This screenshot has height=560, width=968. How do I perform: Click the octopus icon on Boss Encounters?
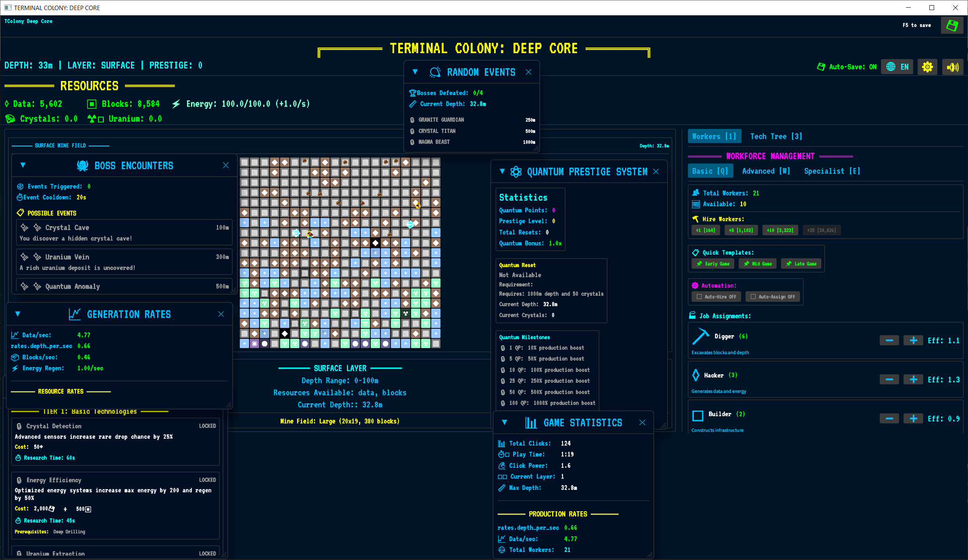83,165
